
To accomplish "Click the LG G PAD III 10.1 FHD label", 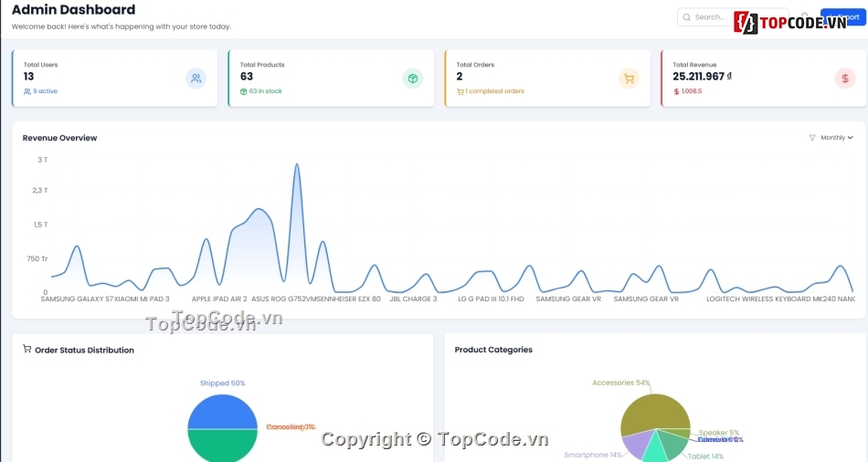I will click(x=491, y=299).
